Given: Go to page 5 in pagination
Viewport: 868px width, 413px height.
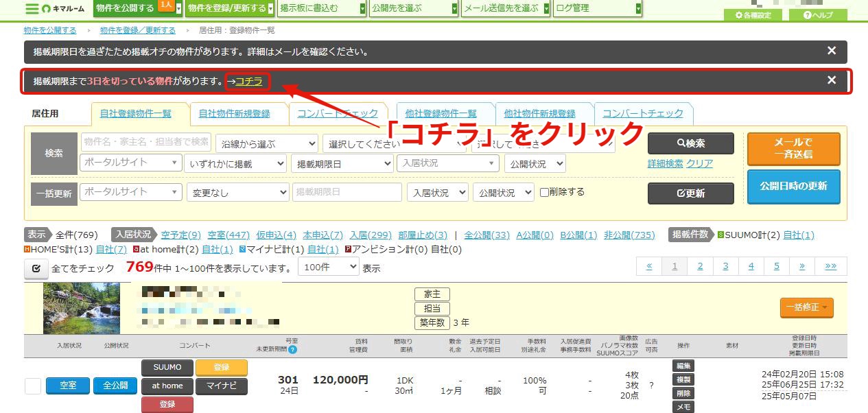Looking at the screenshot, I should (777, 266).
